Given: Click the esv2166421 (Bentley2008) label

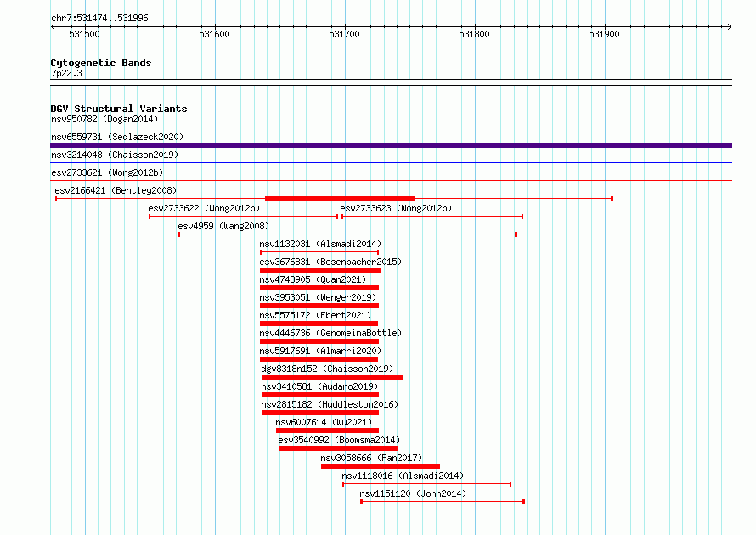Looking at the screenshot, I should tap(116, 190).
